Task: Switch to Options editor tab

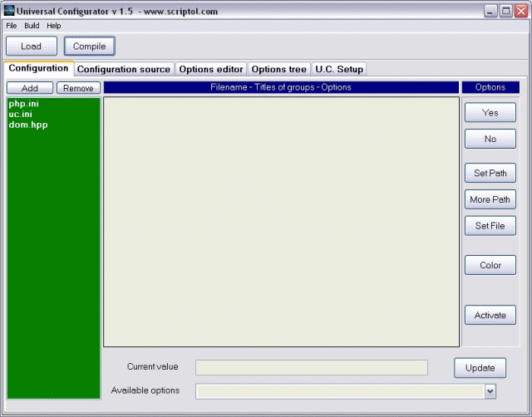Action: [211, 69]
